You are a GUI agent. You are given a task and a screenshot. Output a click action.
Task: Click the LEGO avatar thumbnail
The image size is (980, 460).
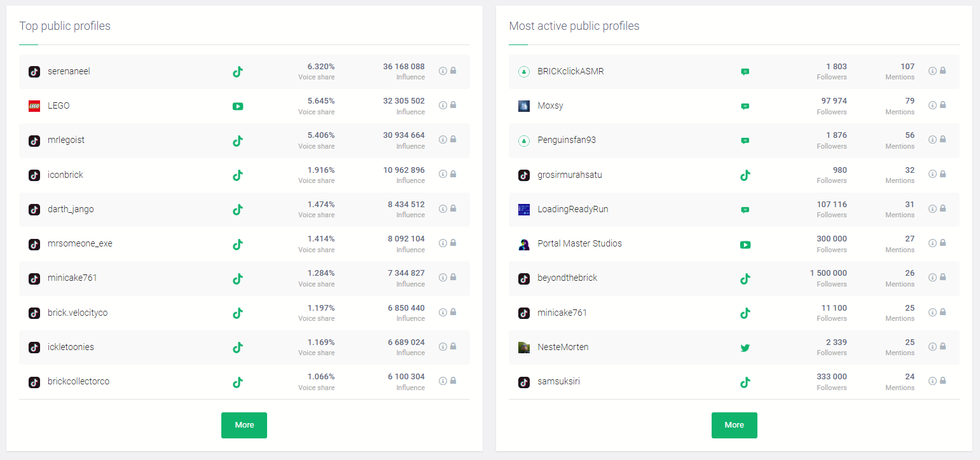[x=34, y=106]
